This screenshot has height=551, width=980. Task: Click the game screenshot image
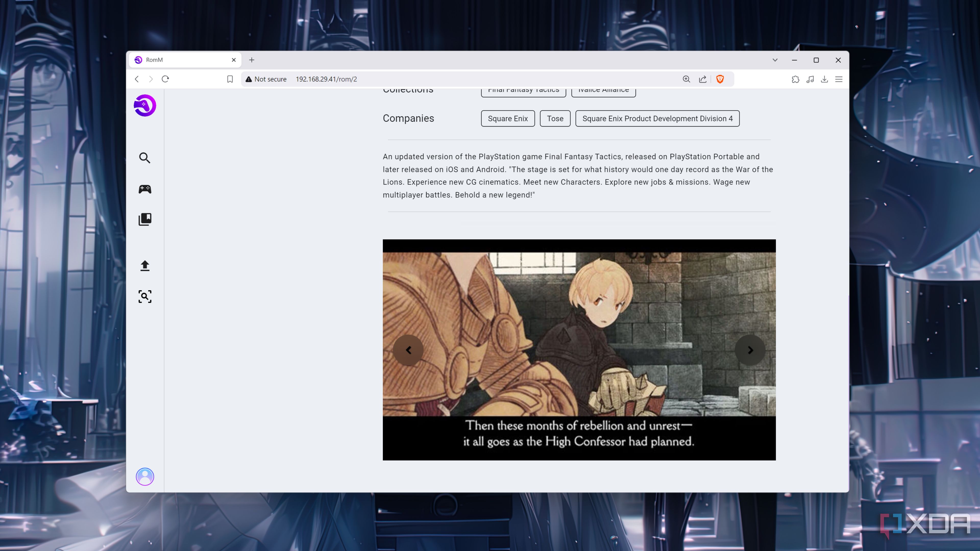(579, 350)
